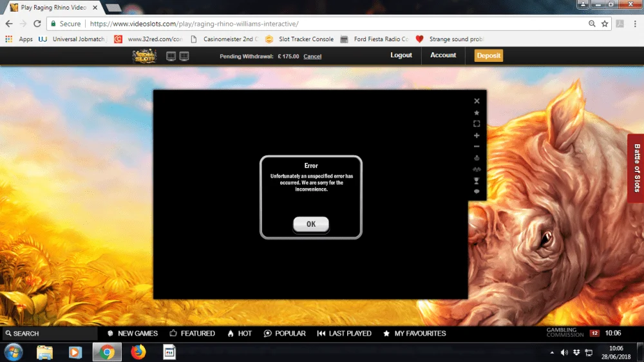This screenshot has width=644, height=362.
Task: Bookmark the page with the star icon
Action: click(605, 24)
